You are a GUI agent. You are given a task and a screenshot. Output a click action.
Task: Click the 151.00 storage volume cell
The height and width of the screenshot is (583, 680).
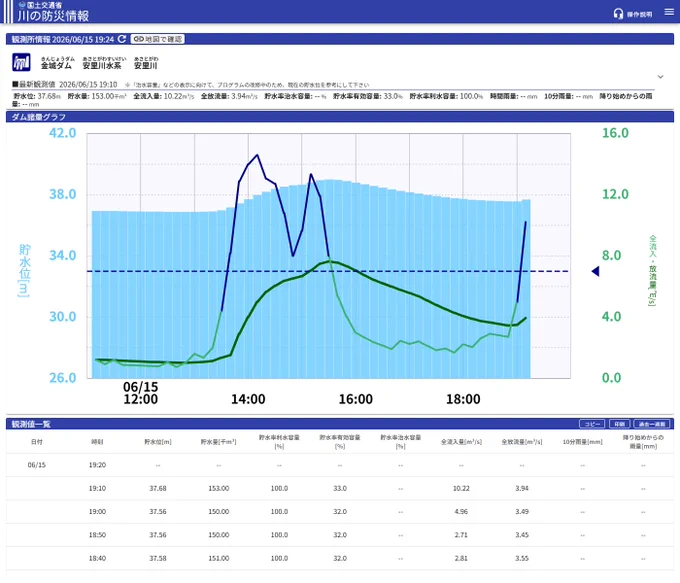coord(219,559)
